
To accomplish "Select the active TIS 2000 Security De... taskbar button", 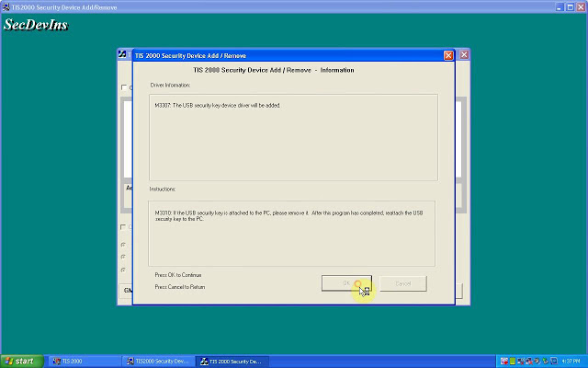I will click(232, 362).
